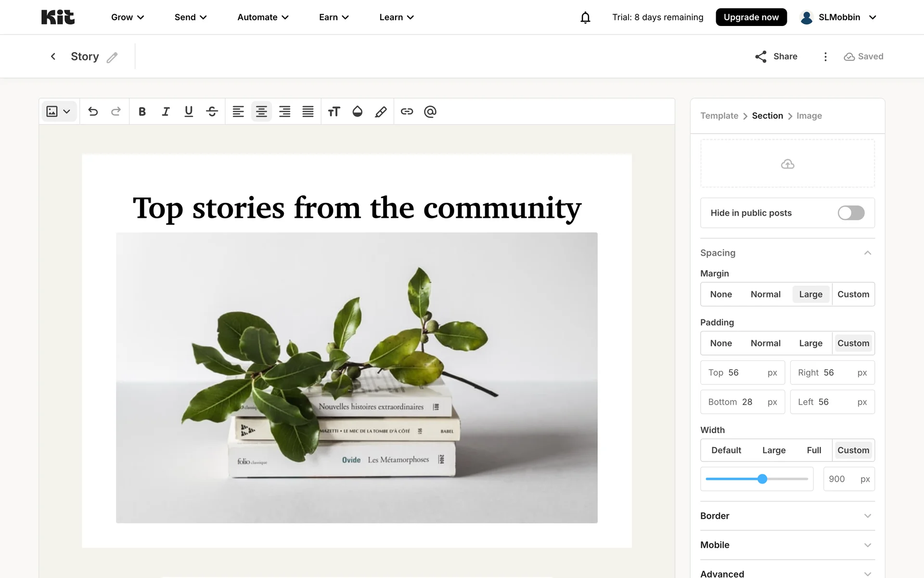Justify text with the alignment icon
The image size is (924, 578).
click(x=308, y=112)
